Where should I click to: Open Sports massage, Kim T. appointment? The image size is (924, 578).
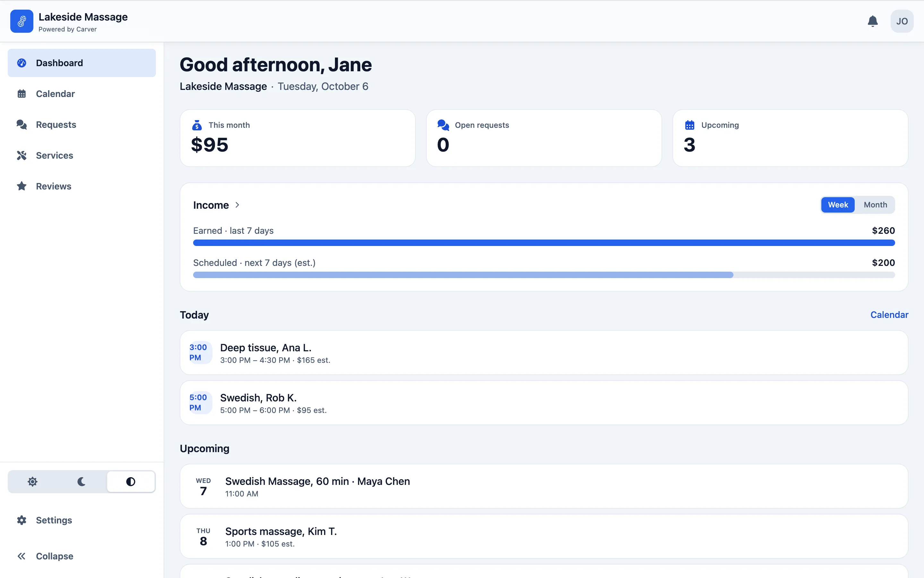[x=544, y=536]
